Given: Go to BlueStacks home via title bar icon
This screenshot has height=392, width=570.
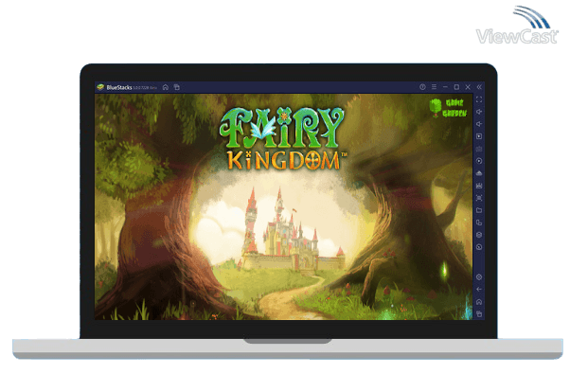Looking at the screenshot, I should [166, 87].
